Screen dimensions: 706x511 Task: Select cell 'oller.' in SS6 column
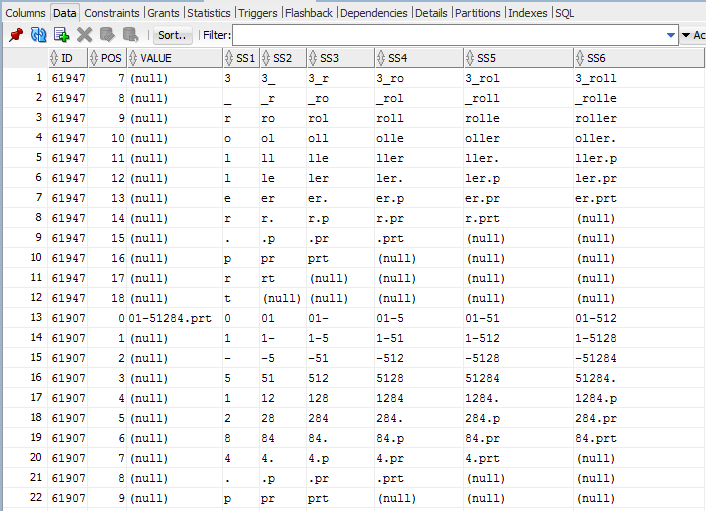[639, 138]
